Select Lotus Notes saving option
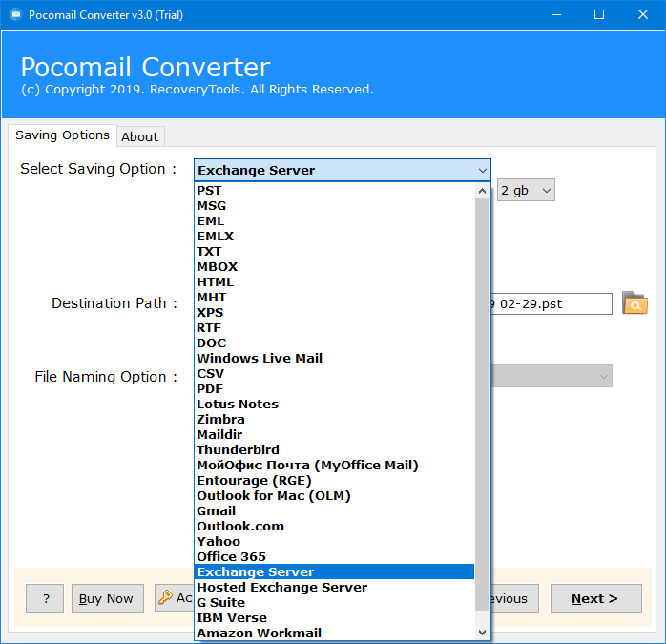 [x=335, y=404]
